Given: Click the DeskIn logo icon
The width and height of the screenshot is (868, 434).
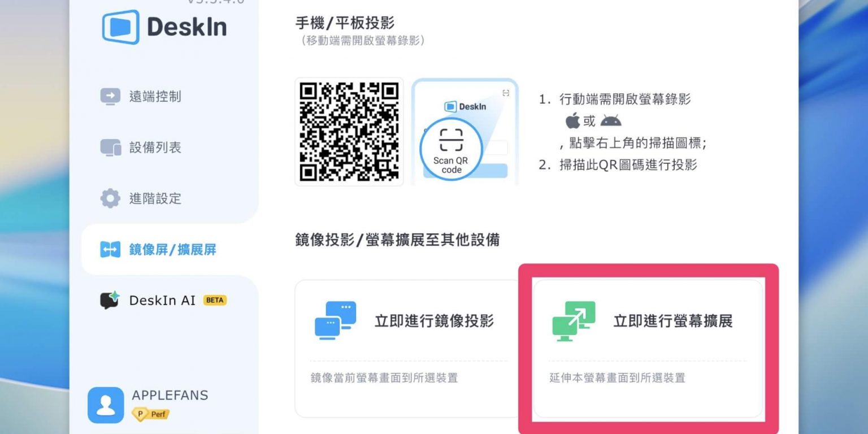Looking at the screenshot, I should point(121,27).
